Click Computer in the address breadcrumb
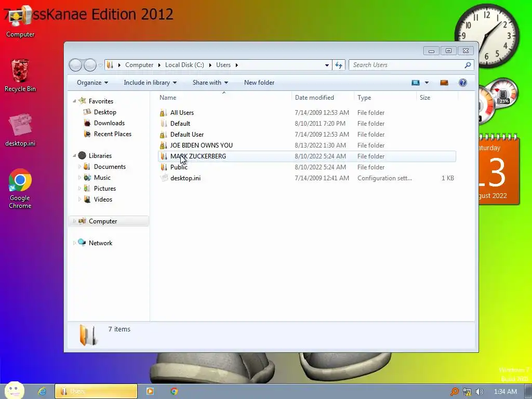 (x=139, y=65)
